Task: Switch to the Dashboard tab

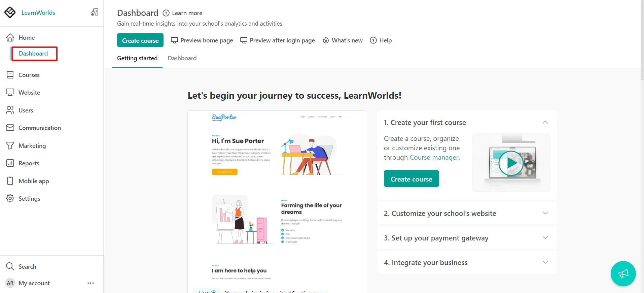Action: pyautogui.click(x=182, y=58)
